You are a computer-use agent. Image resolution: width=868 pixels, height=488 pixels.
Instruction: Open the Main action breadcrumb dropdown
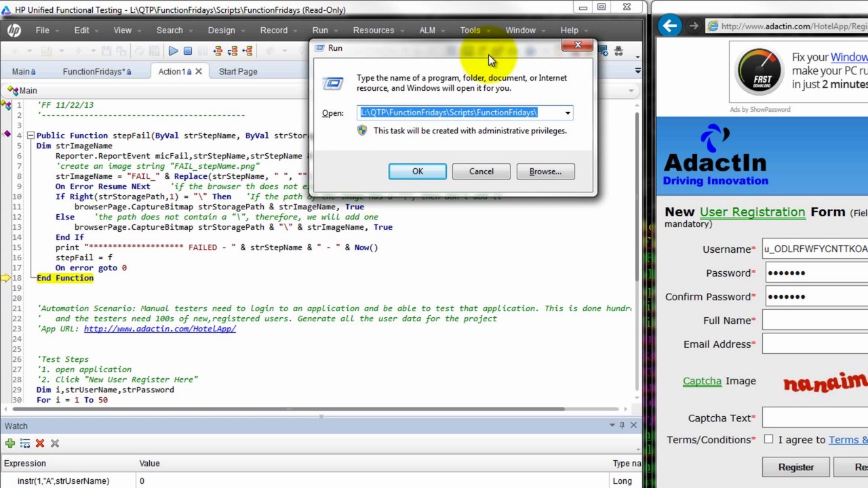631,90
